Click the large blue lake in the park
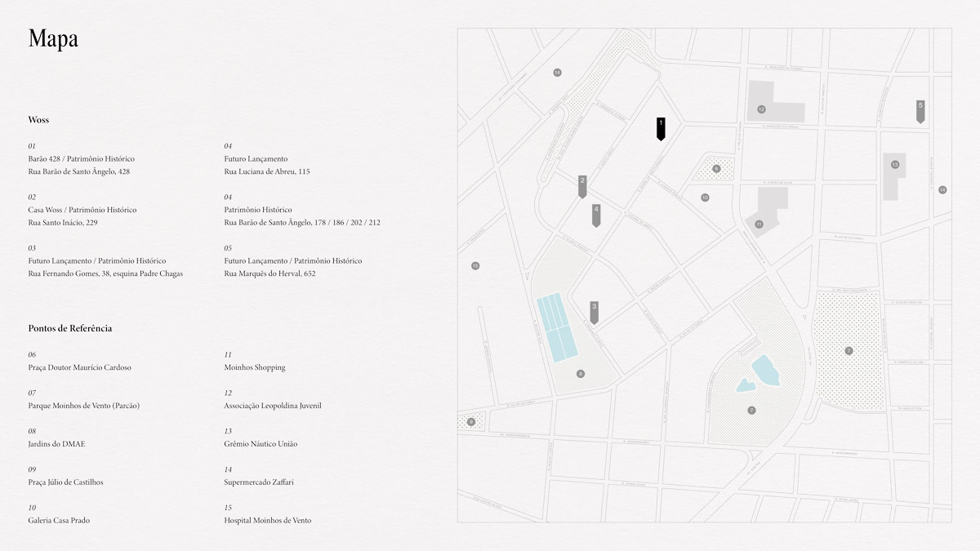980x551 pixels. 765,370
